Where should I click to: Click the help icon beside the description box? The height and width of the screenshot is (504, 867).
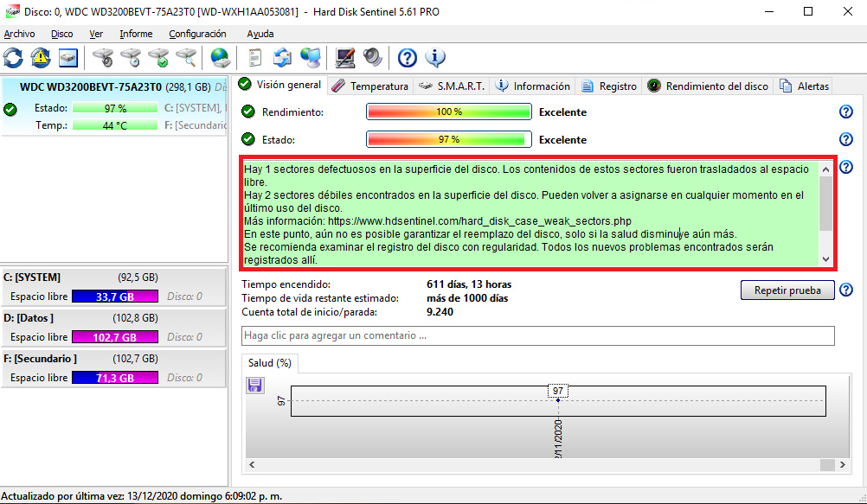[846, 167]
